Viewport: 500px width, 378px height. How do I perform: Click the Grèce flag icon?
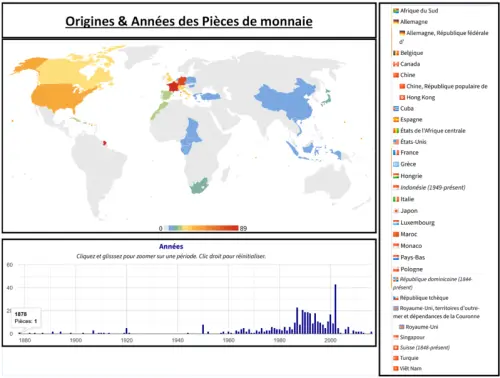pyautogui.click(x=396, y=164)
